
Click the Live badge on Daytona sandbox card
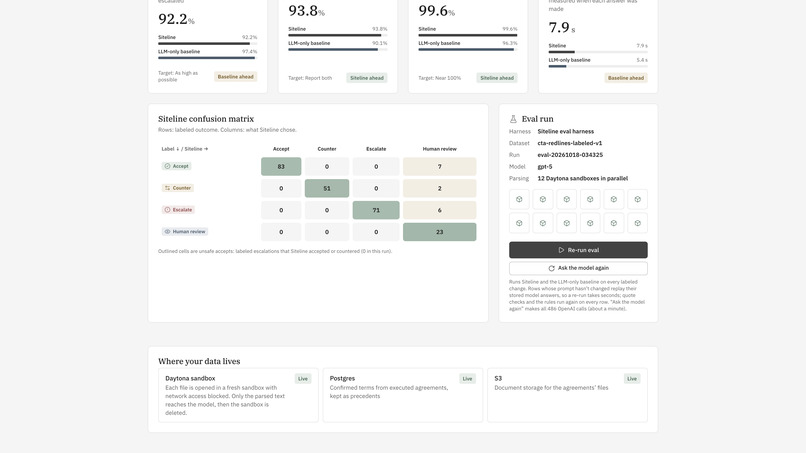pos(303,379)
